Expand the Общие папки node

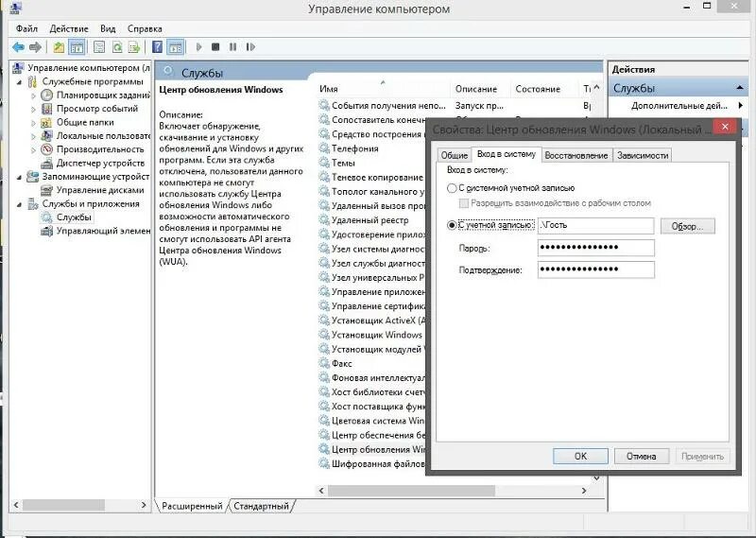(x=33, y=123)
